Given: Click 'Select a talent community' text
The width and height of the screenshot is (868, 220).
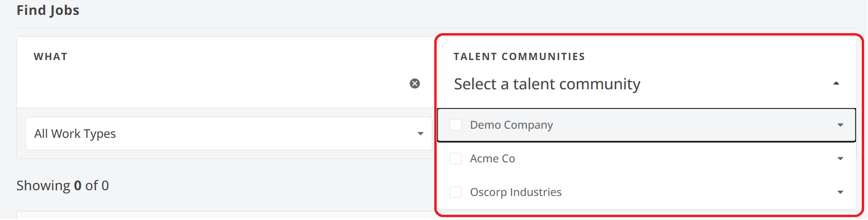Looking at the screenshot, I should click(547, 84).
